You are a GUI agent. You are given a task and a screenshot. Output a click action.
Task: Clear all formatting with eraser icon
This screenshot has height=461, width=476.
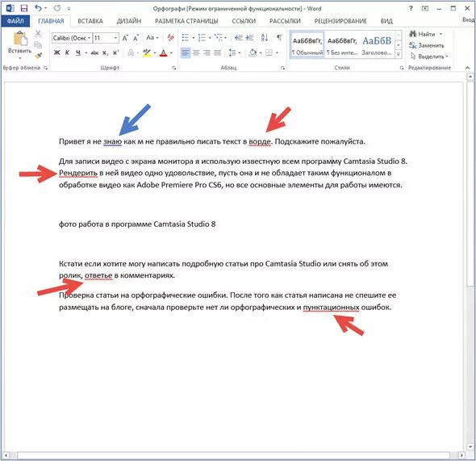point(170,38)
